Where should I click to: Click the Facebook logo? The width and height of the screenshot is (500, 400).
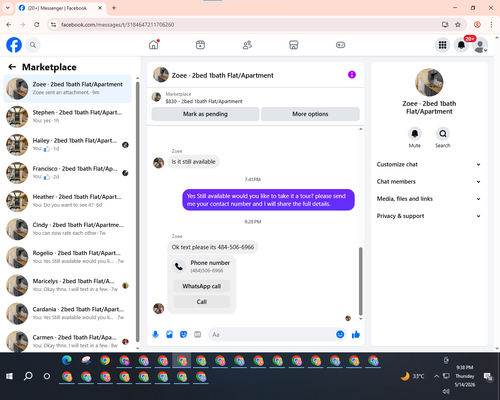pyautogui.click(x=14, y=45)
